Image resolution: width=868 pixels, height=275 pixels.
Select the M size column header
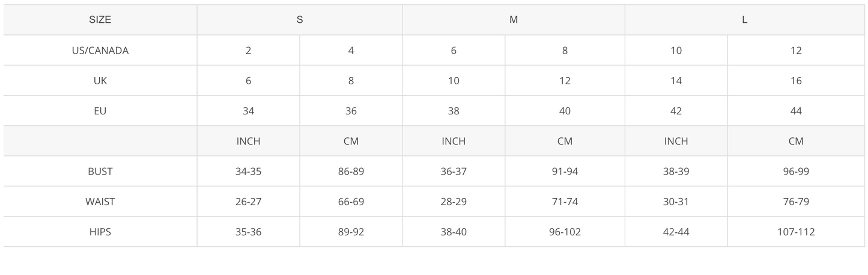514,20
